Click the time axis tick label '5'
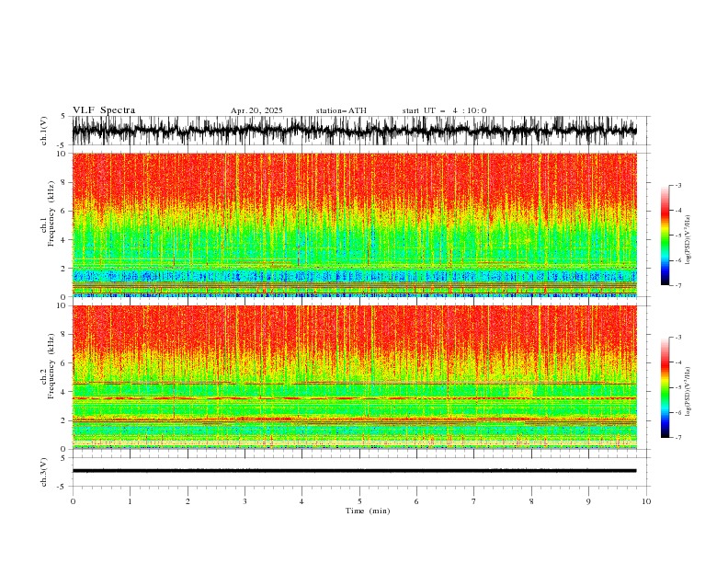Image resolution: width=728 pixels, height=563 pixels. (x=359, y=501)
